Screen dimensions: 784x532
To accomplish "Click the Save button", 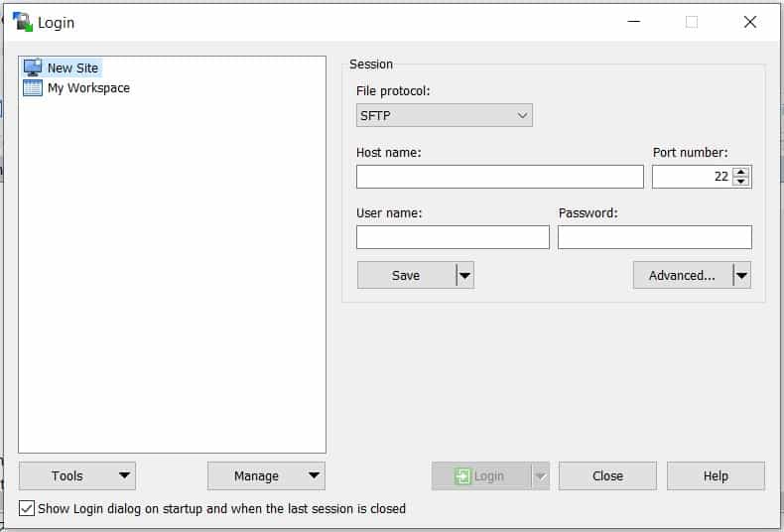I will 406,275.
